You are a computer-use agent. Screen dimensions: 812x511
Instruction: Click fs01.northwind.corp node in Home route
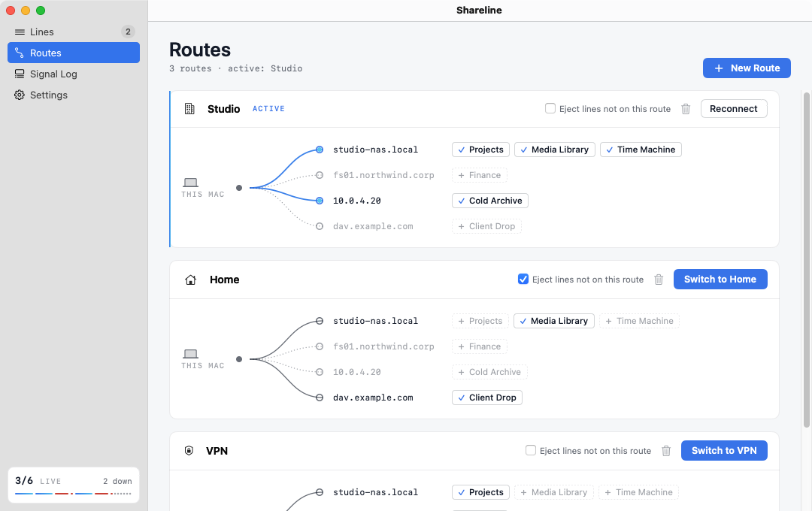pyautogui.click(x=320, y=346)
